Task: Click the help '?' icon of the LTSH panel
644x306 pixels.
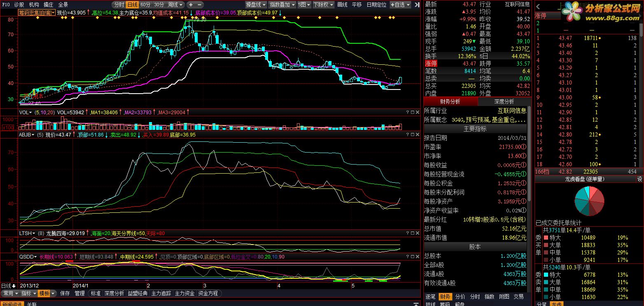Action: (x=408, y=233)
